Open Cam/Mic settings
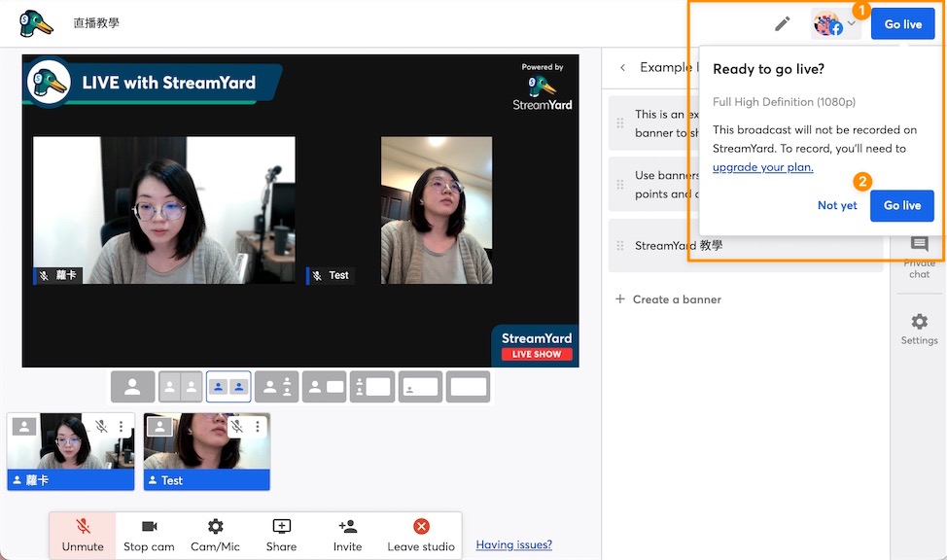This screenshot has width=947, height=560. point(215,535)
